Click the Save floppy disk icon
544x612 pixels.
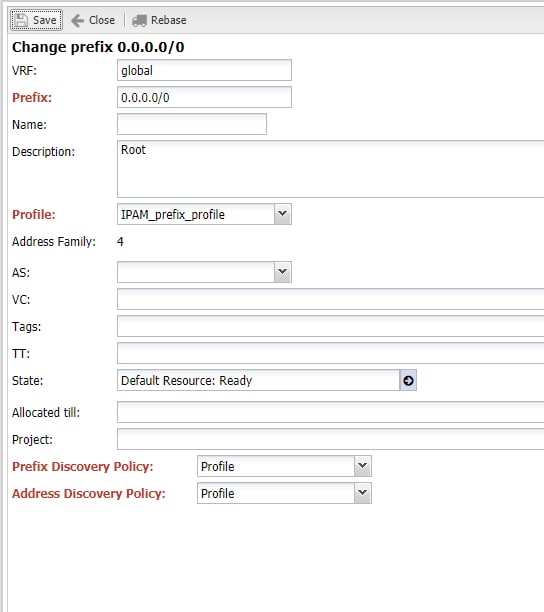pos(21,20)
